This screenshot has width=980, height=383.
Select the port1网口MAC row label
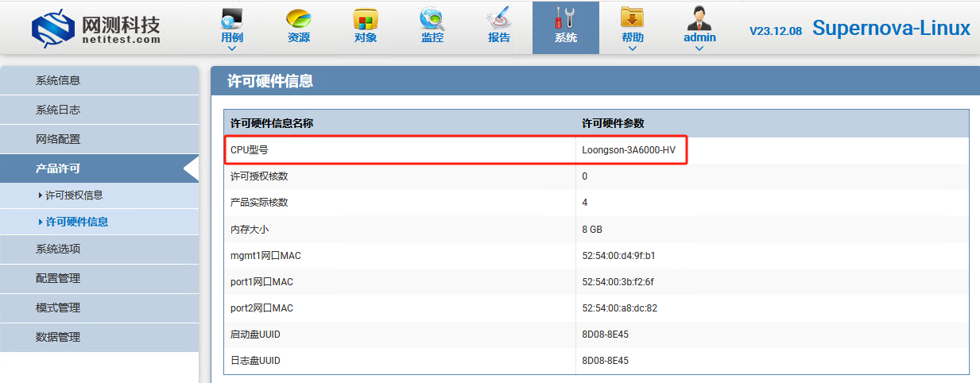(x=262, y=282)
